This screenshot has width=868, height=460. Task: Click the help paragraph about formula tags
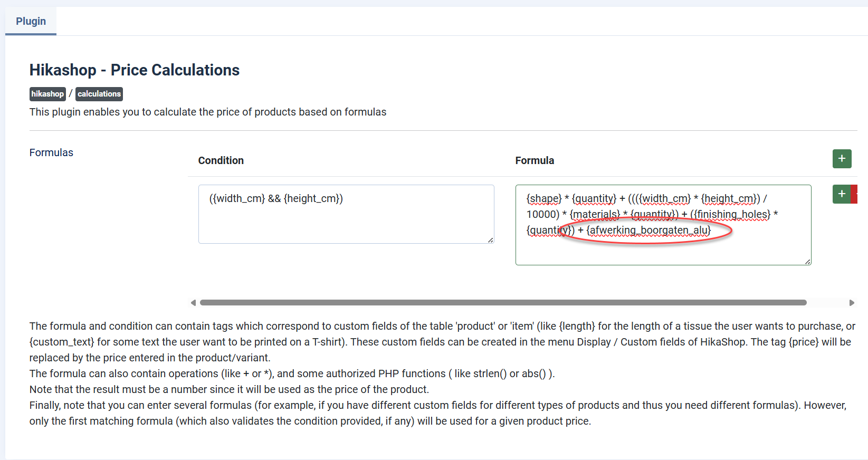442,342
